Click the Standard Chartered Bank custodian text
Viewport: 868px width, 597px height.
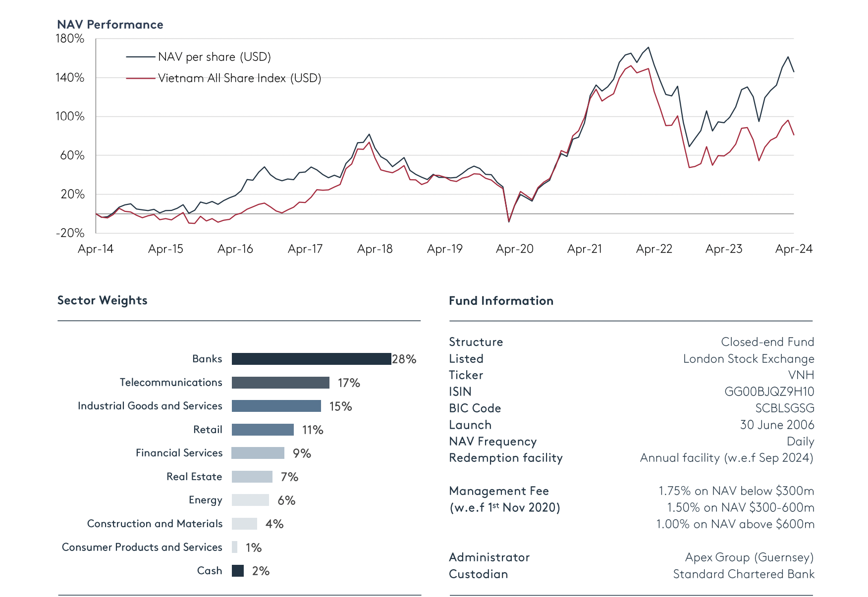click(743, 574)
